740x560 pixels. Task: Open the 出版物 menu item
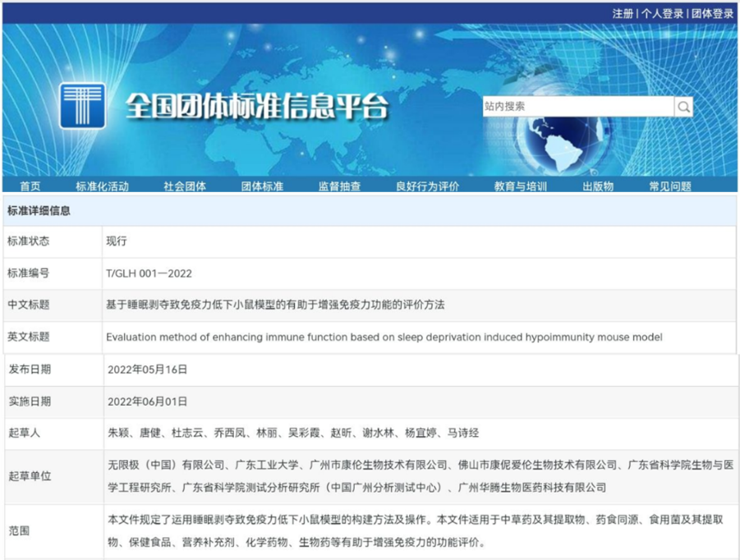point(598,186)
